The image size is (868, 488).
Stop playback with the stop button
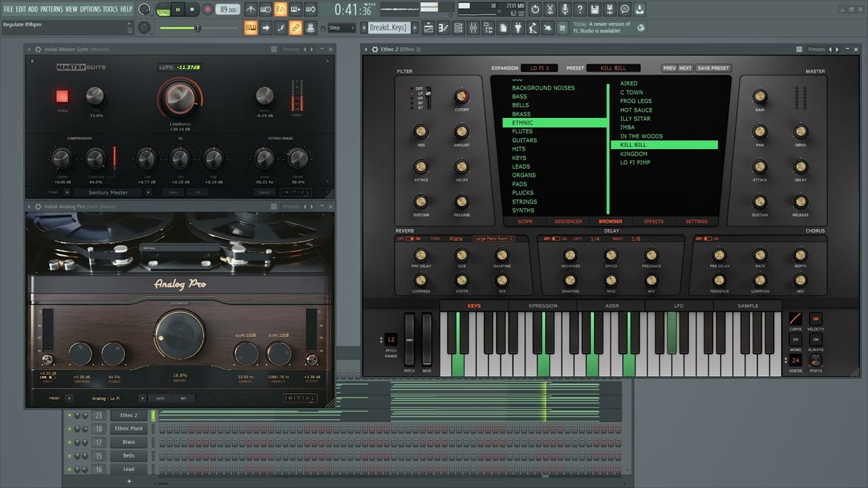(x=192, y=9)
